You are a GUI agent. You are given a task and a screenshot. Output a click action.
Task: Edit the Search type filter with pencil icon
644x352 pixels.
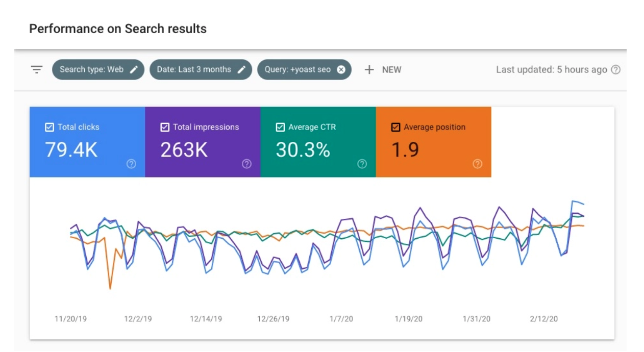click(134, 69)
